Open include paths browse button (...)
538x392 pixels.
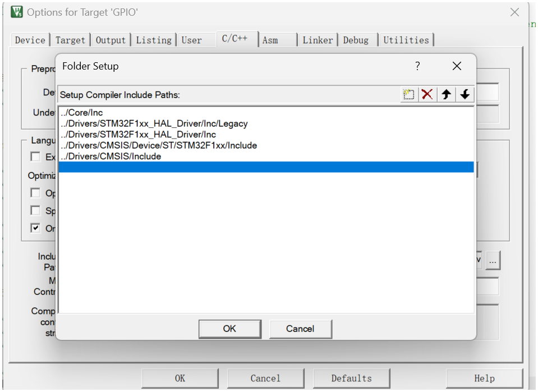[x=493, y=260]
